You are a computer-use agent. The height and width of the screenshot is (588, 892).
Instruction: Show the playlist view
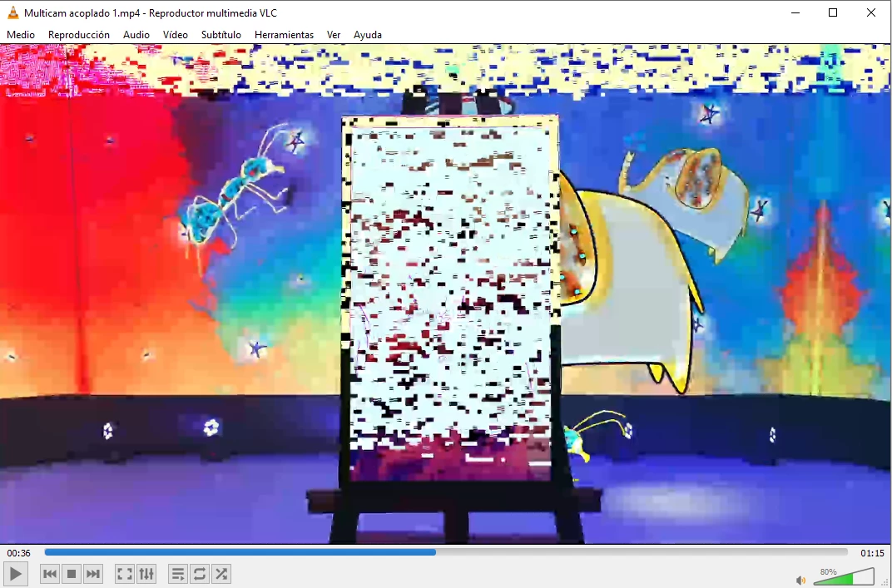(178, 574)
